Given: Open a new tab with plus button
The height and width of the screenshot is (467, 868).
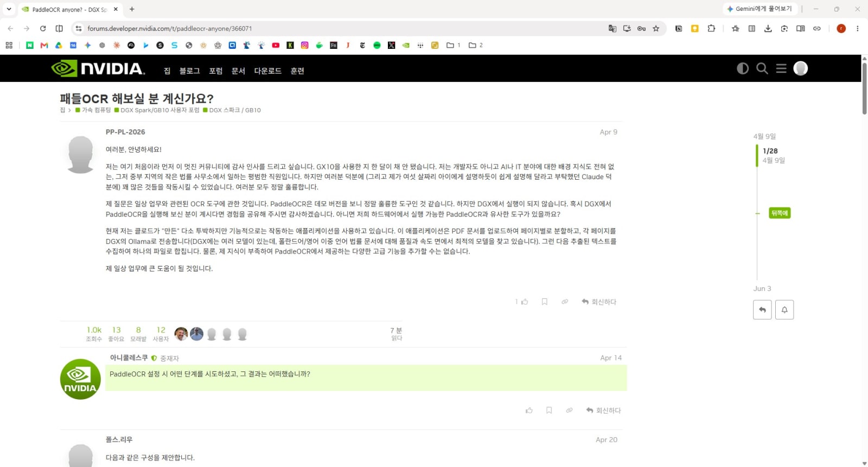Looking at the screenshot, I should click(132, 9).
